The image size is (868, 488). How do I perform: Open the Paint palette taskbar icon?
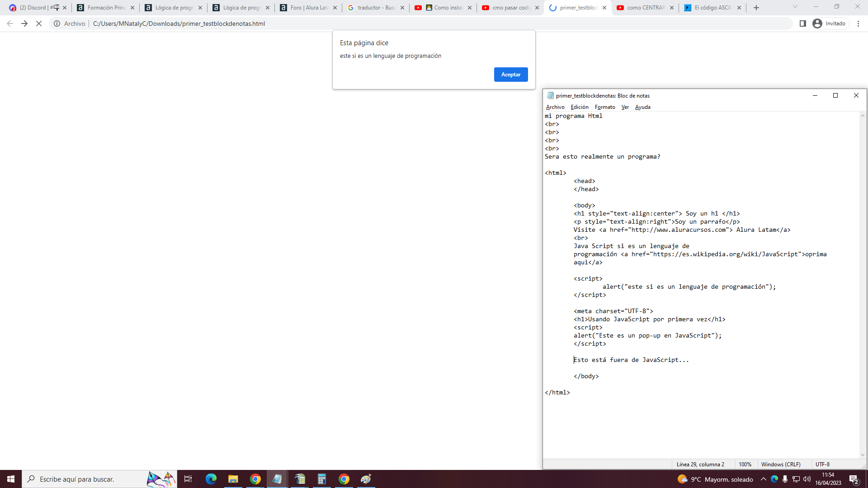366,479
